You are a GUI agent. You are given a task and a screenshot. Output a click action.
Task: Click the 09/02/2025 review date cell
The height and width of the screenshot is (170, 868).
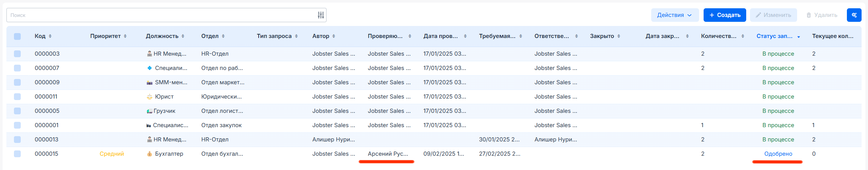point(444,154)
